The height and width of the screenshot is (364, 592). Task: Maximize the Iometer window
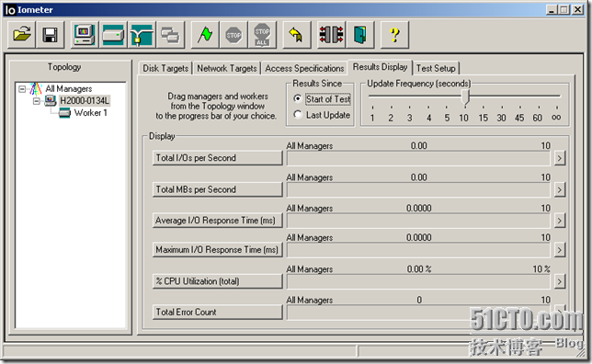click(x=564, y=10)
